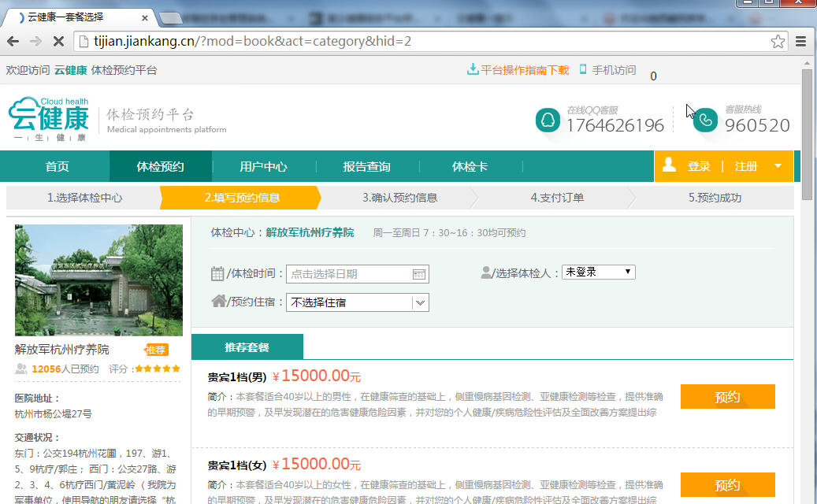Select step 4.支付订单

point(557,198)
